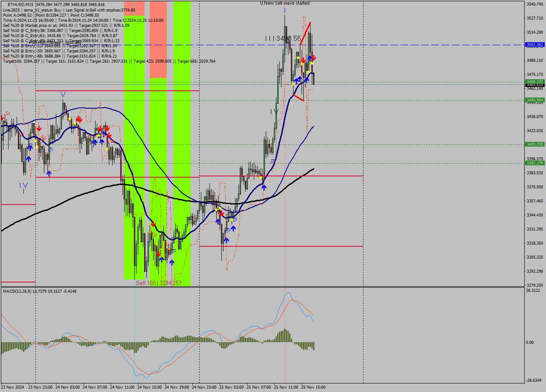Image resolution: width=546 pixels, height=392 pixels.
Task: Select the red sell arrow above the recent peak
Action: [x=314, y=58]
